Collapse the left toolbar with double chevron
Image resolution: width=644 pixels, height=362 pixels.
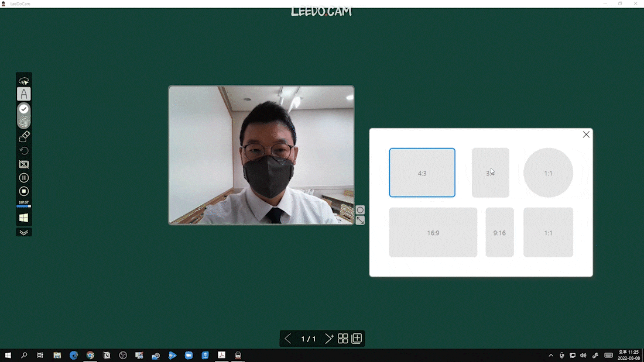(x=24, y=232)
